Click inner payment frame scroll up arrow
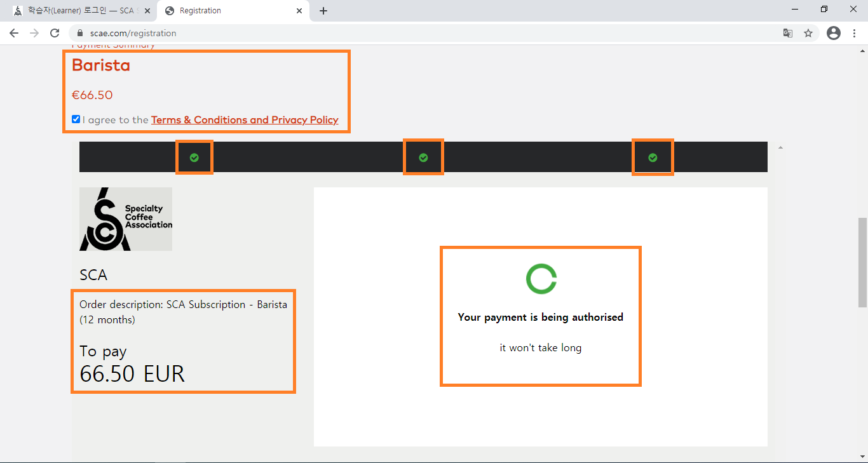The height and width of the screenshot is (463, 868). (x=780, y=147)
